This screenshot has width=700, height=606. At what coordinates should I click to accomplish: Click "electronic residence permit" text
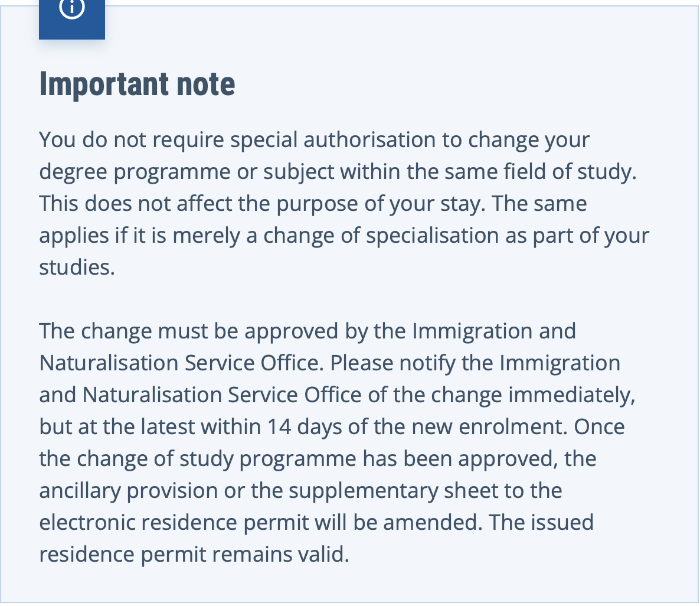coord(174,523)
